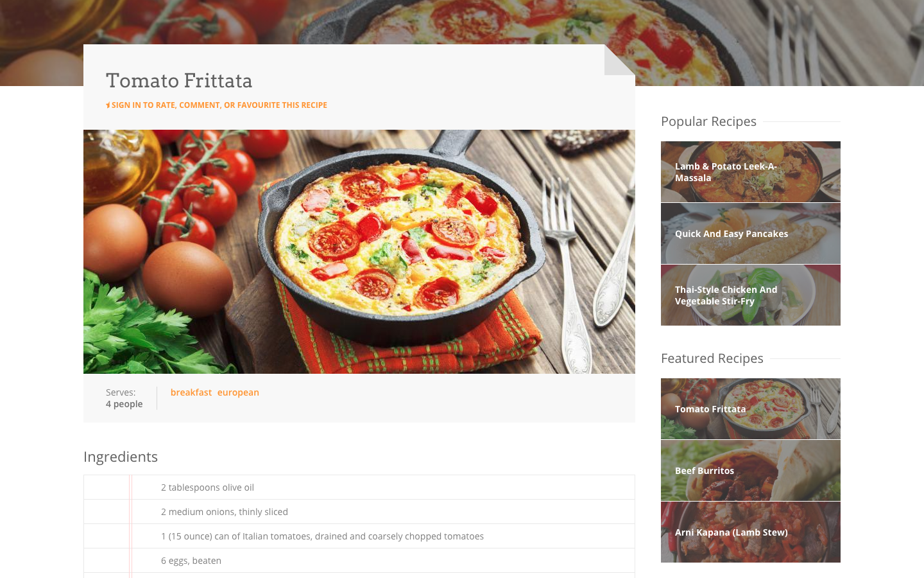Open featured Tomato Frittata recipe card

[x=751, y=409]
